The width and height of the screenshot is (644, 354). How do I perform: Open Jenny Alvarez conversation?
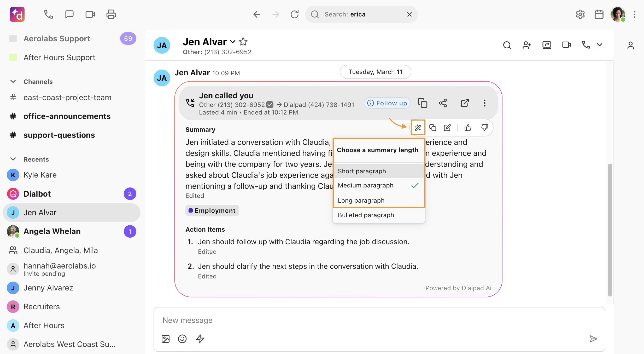click(x=72, y=288)
